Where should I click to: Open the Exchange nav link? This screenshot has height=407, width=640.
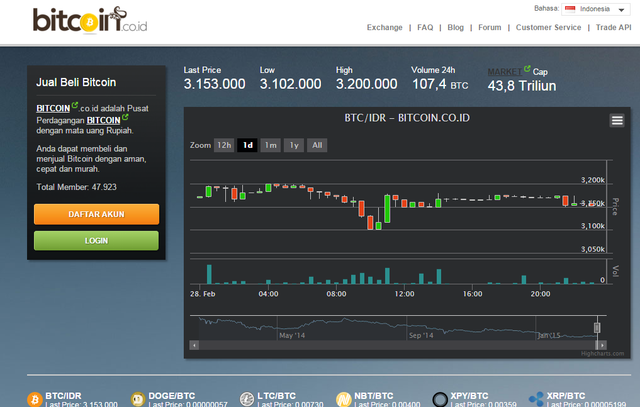[384, 27]
